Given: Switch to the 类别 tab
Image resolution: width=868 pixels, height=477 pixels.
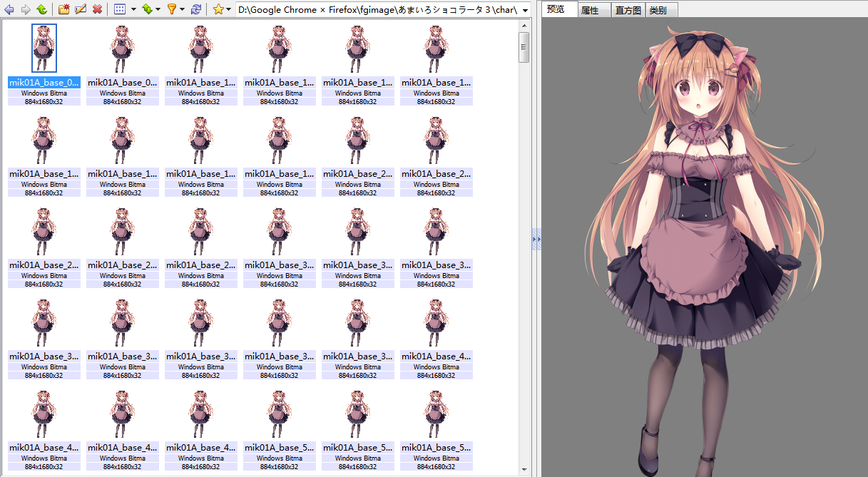Looking at the screenshot, I should [661, 11].
